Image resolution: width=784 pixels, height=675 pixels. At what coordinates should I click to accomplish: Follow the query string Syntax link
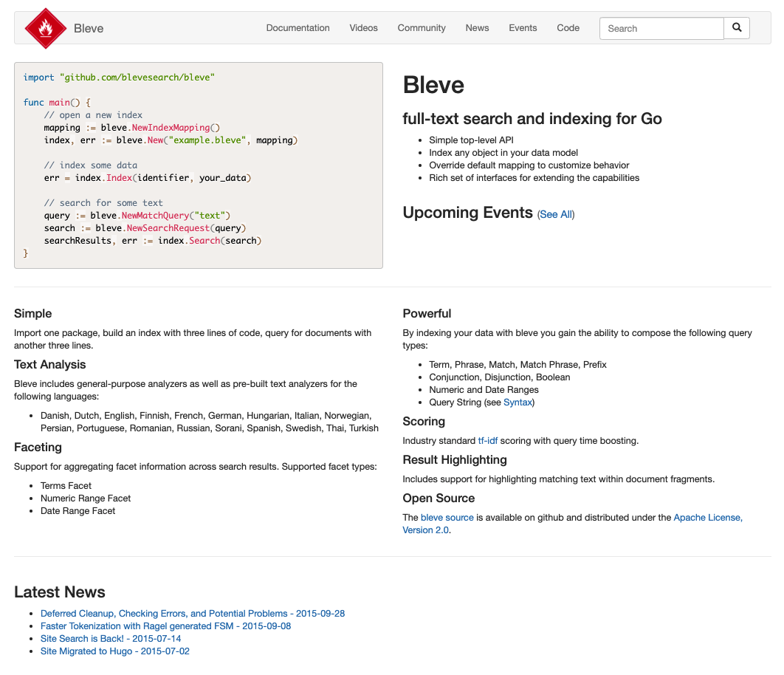517,402
